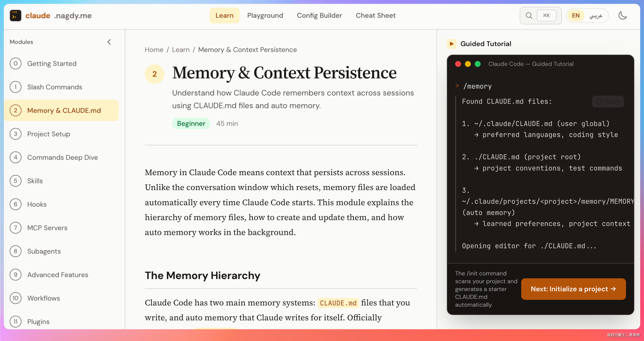Image resolution: width=644 pixels, height=341 pixels.
Task: Click module number 7 circle icon
Action: (15, 228)
